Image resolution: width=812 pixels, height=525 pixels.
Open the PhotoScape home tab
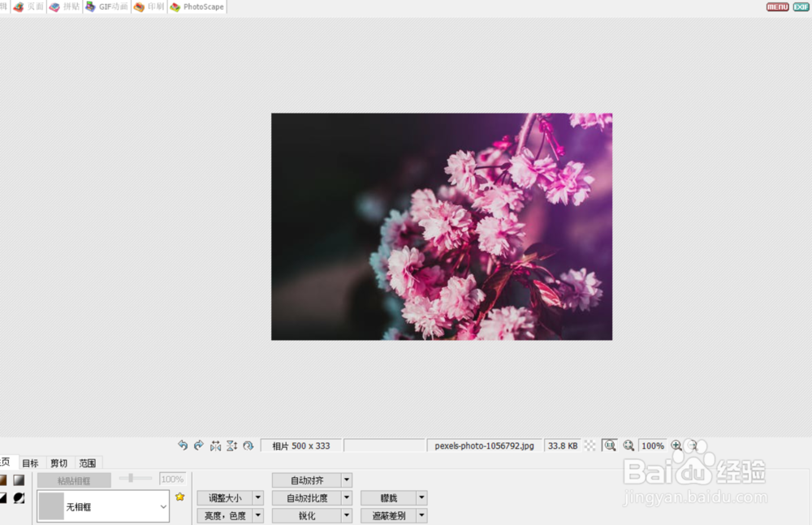197,6
